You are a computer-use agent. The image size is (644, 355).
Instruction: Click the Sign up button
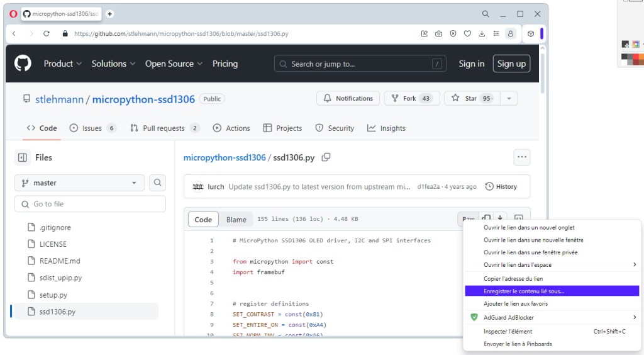click(511, 64)
